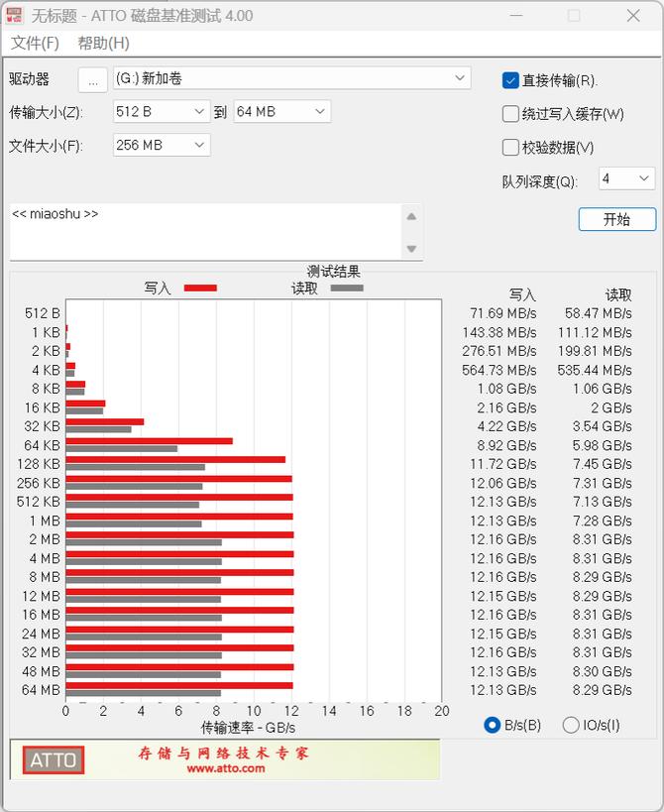Click the 测试结果 heading
Screen dimensions: 664x812
[x=333, y=272]
